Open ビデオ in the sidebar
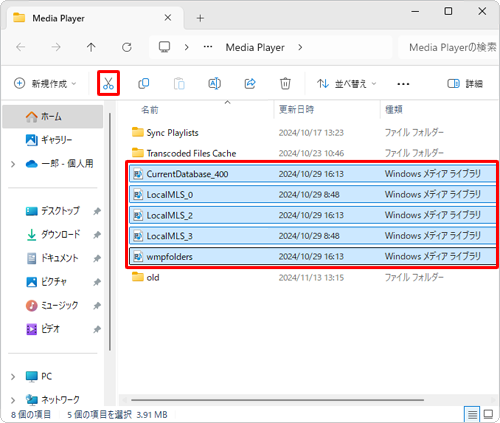This screenshot has height=423, width=500. click(43, 329)
